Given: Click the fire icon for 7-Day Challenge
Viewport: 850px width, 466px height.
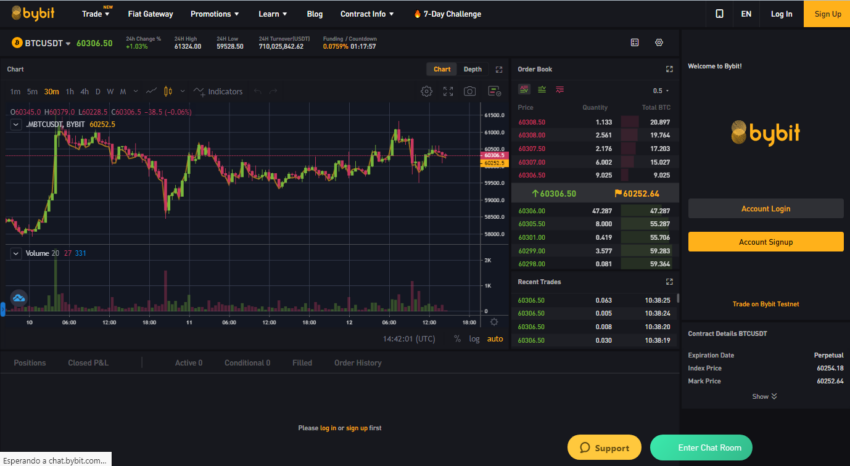Looking at the screenshot, I should click(417, 14).
